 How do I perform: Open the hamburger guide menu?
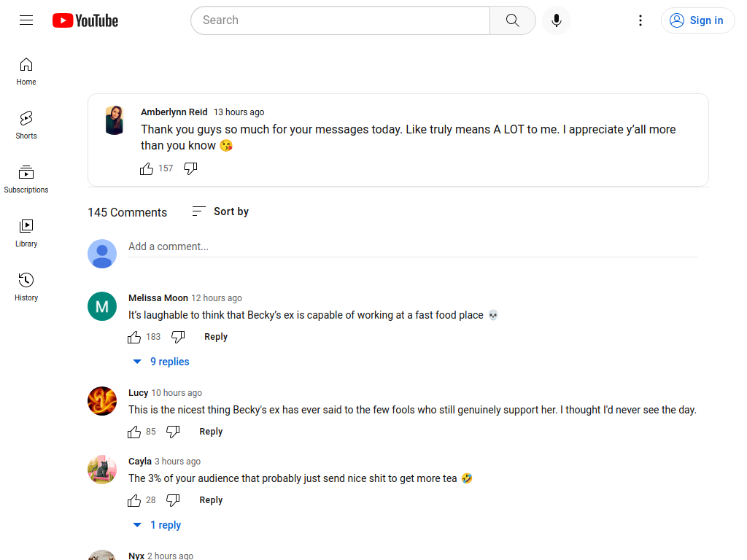click(x=26, y=20)
